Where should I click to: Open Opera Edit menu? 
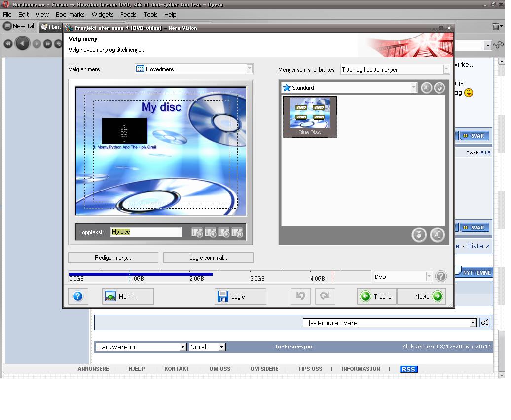pyautogui.click(x=23, y=15)
